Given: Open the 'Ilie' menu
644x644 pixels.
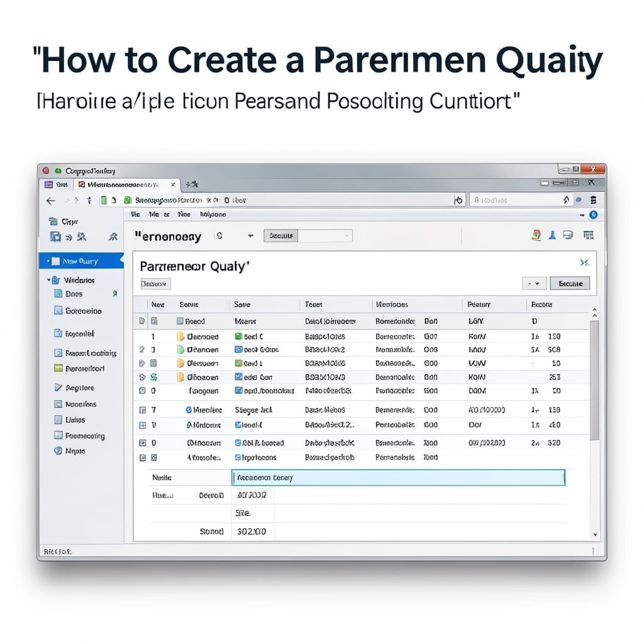Looking at the screenshot, I should (x=135, y=214).
